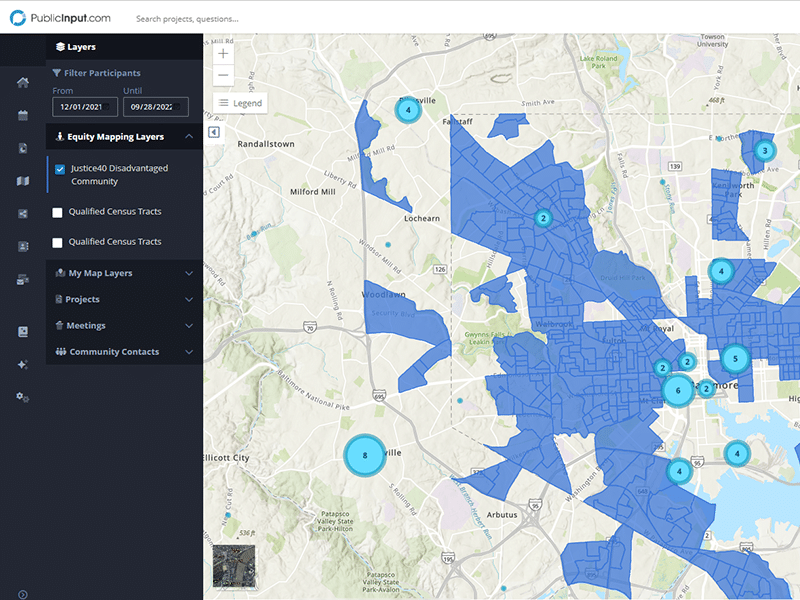Show the map Legend
Viewport: 800px width, 600px height.
[239, 103]
